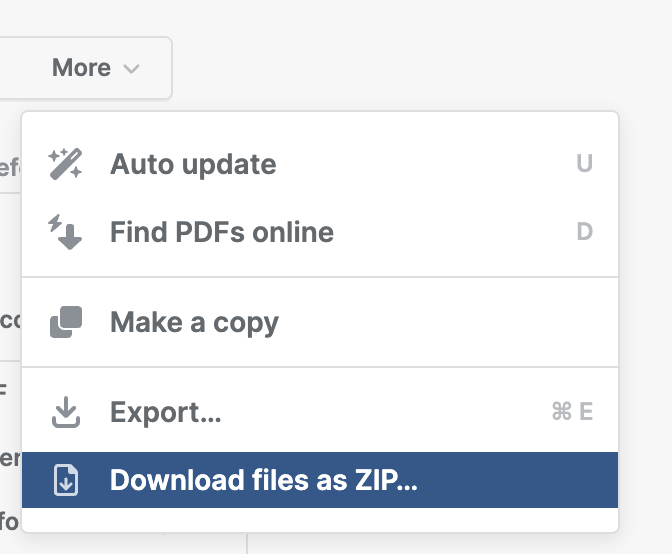Click the Export tray-arrow icon

click(65, 411)
